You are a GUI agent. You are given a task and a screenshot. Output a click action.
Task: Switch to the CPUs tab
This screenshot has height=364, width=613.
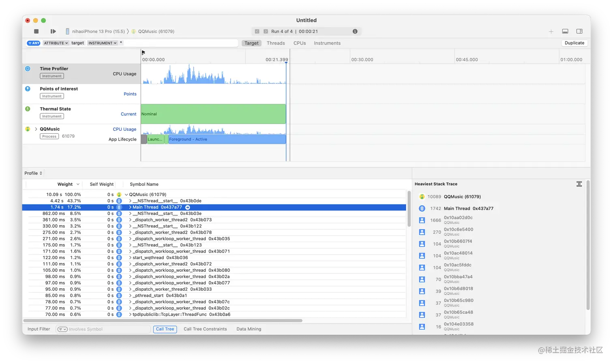point(300,43)
